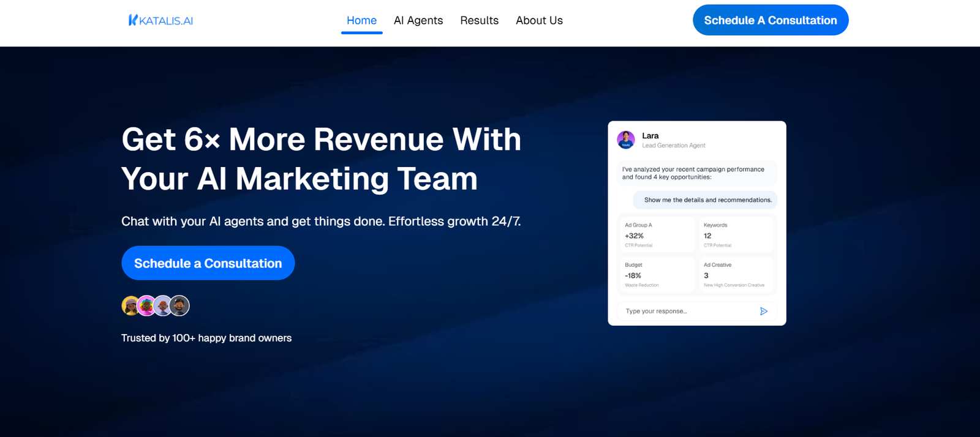Click the Katalis.AI logo in header
Viewport: 980px width, 437px height.
pos(160,20)
